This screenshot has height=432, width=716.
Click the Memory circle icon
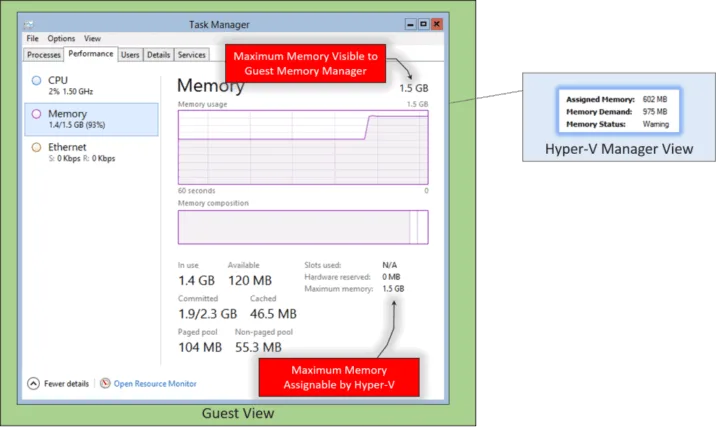point(37,114)
